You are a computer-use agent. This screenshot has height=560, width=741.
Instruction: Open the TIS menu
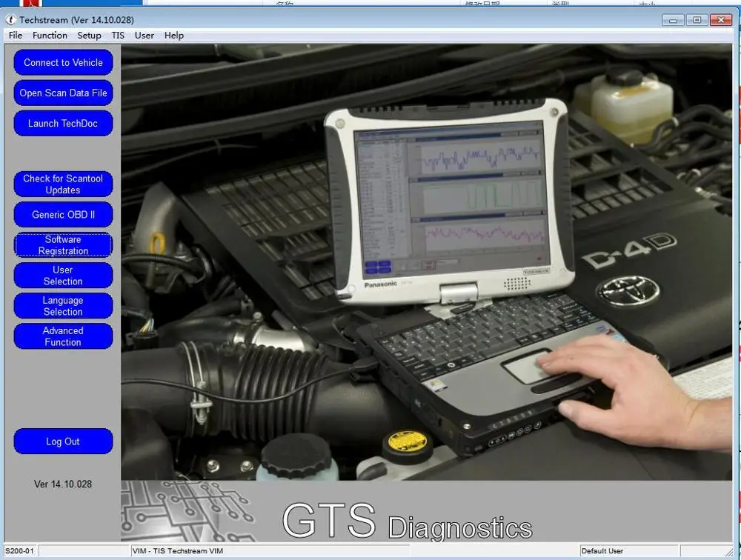point(118,35)
